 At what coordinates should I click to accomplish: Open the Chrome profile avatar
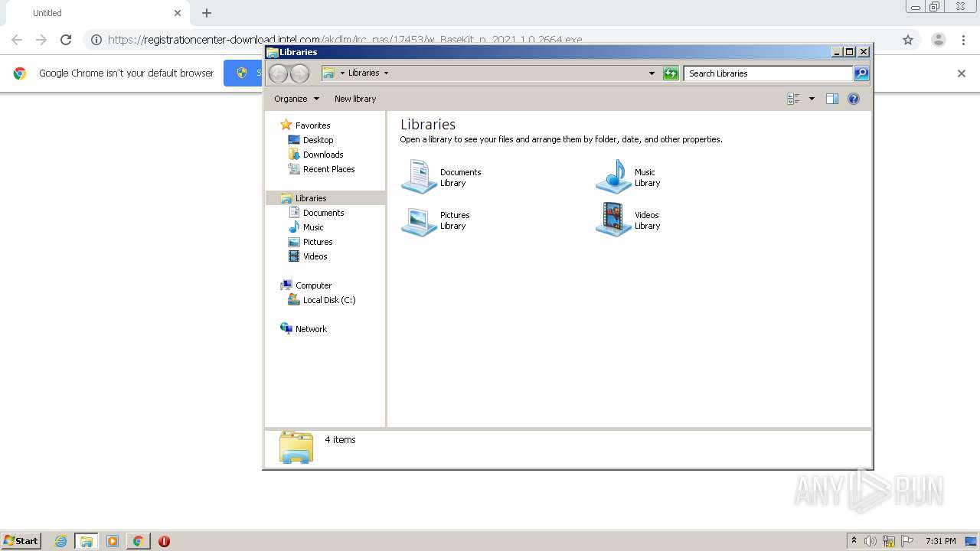pyautogui.click(x=939, y=40)
